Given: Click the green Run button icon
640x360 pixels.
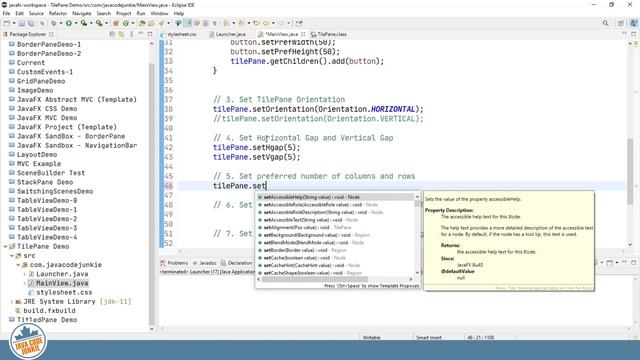Looking at the screenshot, I should tap(69, 23).
